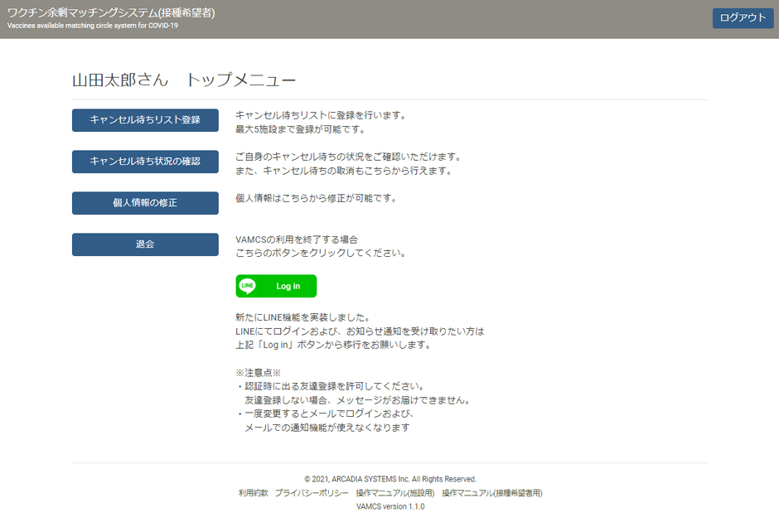Open キャンセル待ち状況の確認 to check status
Viewport: 779px width, 532px height.
(145, 162)
